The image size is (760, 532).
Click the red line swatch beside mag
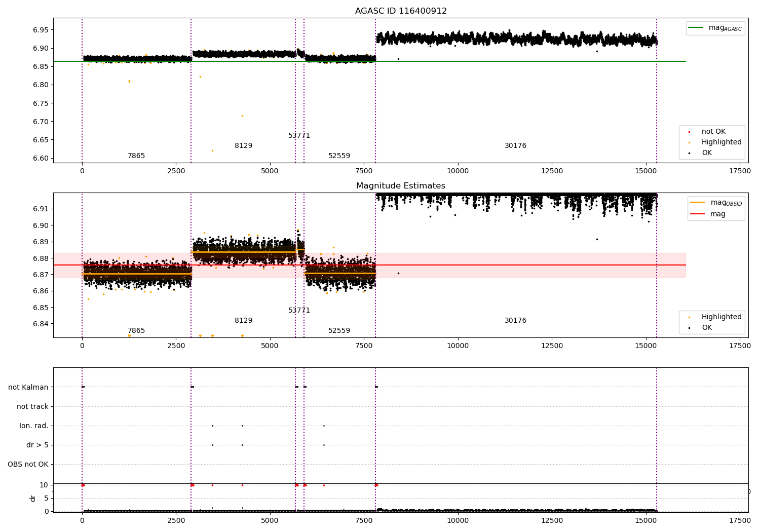point(698,214)
